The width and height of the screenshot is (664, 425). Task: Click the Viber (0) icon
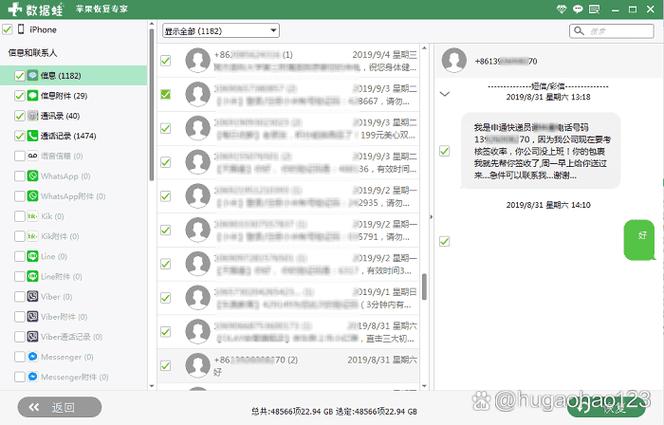click(x=33, y=296)
